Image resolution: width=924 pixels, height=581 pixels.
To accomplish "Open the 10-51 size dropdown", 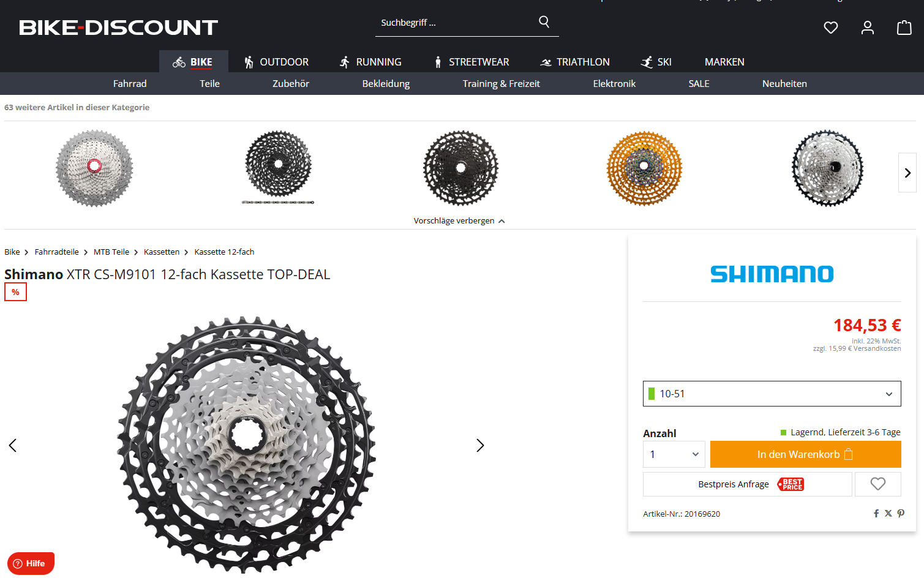I will tap(772, 394).
